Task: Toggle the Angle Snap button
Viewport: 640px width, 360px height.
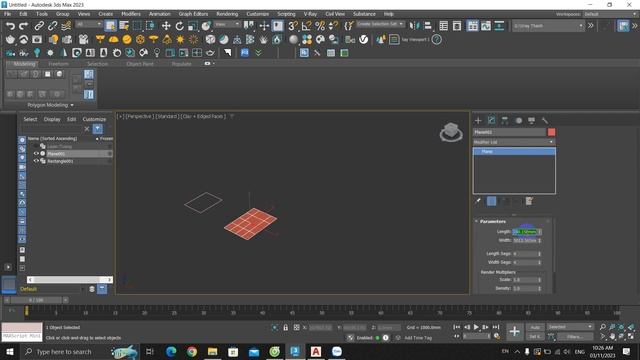Action: pos(306,26)
